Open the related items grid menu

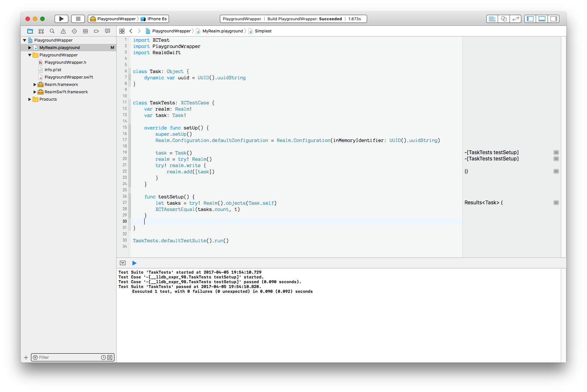(x=122, y=31)
